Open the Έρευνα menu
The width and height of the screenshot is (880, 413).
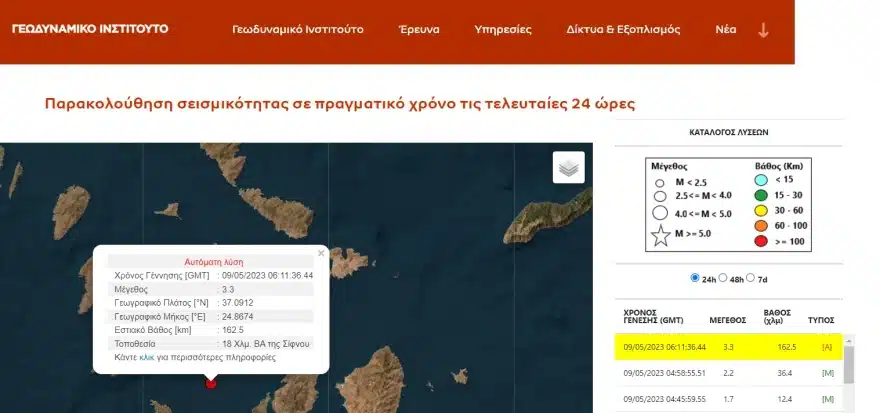click(x=418, y=30)
